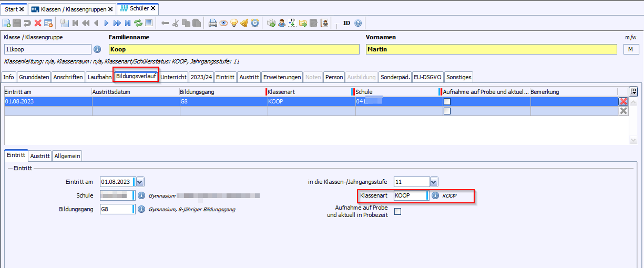This screenshot has width=644, height=268.
Task: Click the blue help question mark icon
Action: point(358,23)
